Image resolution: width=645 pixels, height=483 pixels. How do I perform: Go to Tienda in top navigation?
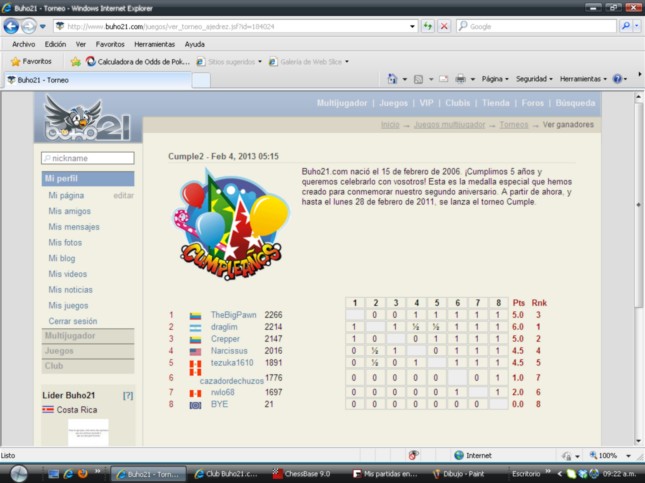tap(496, 103)
